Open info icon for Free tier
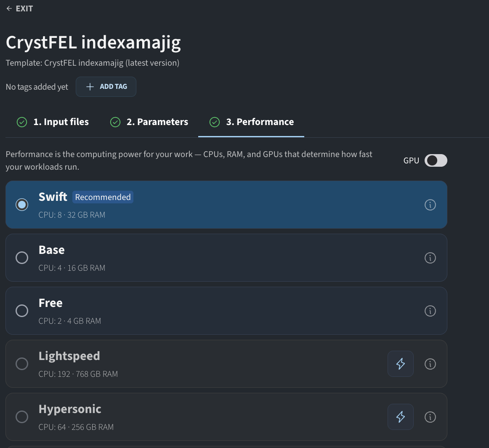Screen dimensions: 489x448 (430, 311)
